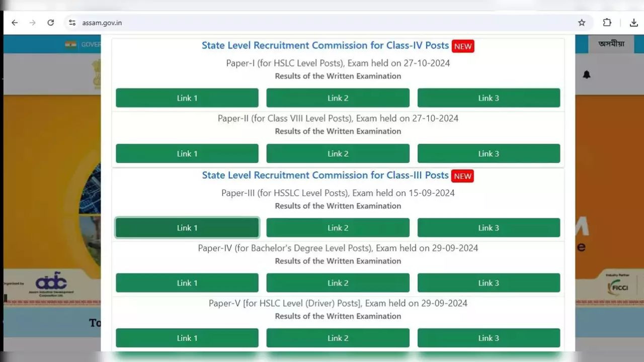Screen dimensions: 644x362
Task: Reload the page with the refresh icon
Action: [50, 23]
